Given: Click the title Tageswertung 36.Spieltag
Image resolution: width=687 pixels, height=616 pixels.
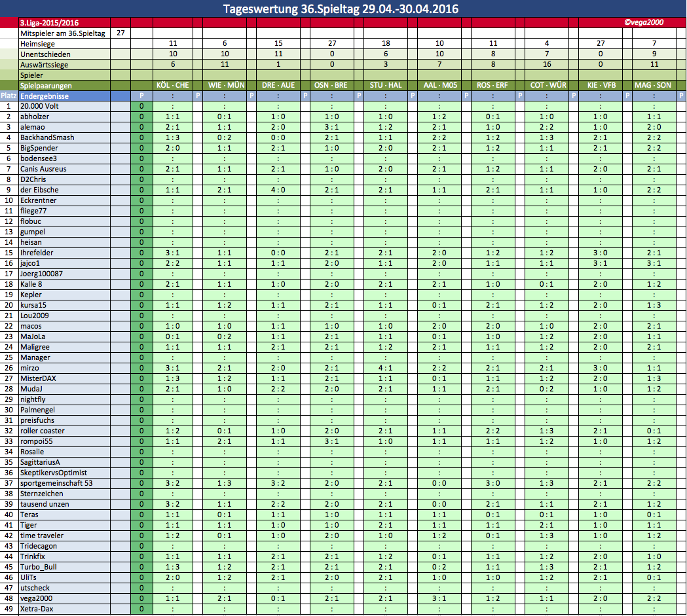Looking at the screenshot, I should coord(341,9).
